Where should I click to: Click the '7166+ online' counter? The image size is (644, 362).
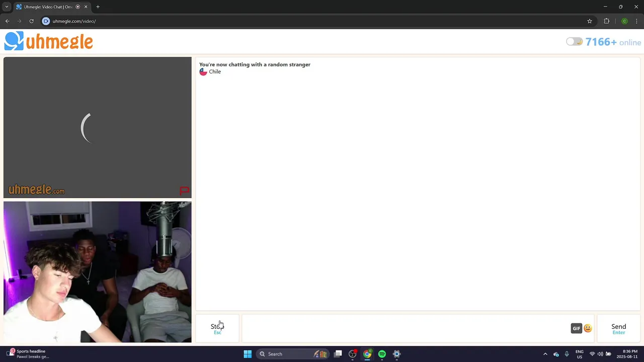tap(613, 42)
